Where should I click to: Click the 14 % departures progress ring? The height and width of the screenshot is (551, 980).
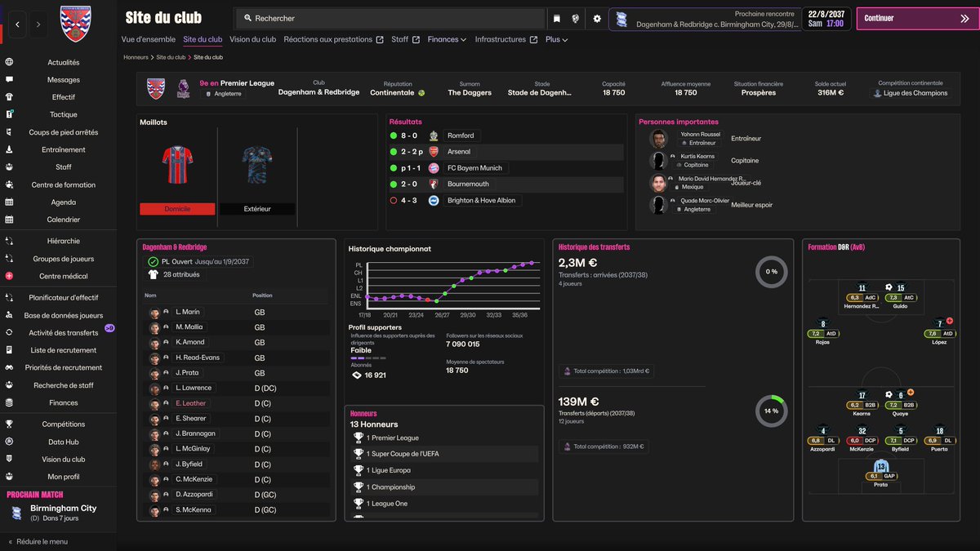(x=771, y=411)
